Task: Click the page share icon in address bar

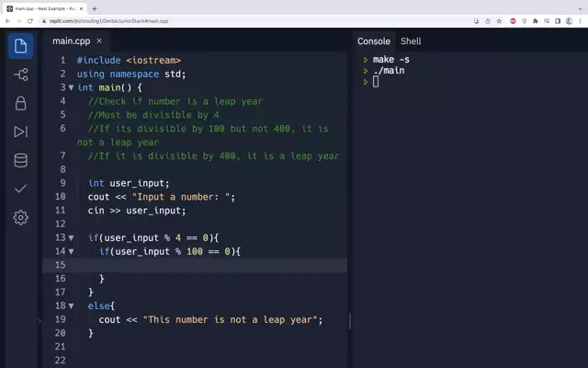Action: (488, 21)
